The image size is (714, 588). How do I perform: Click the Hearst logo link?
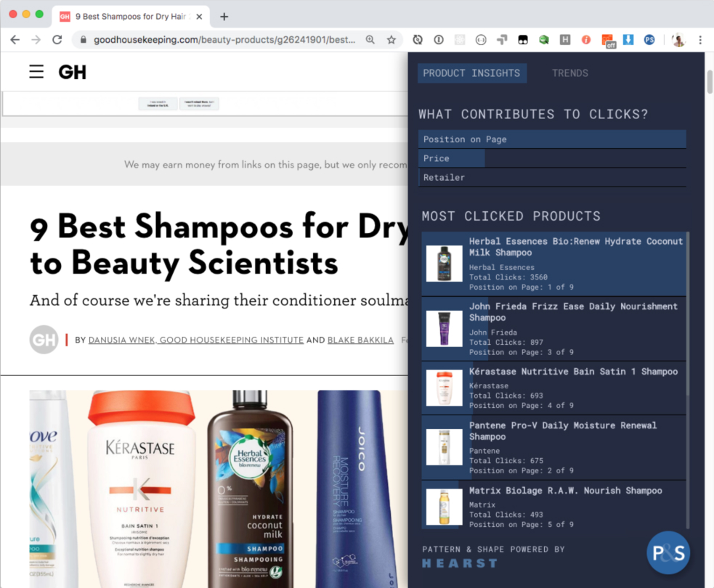pos(460,563)
